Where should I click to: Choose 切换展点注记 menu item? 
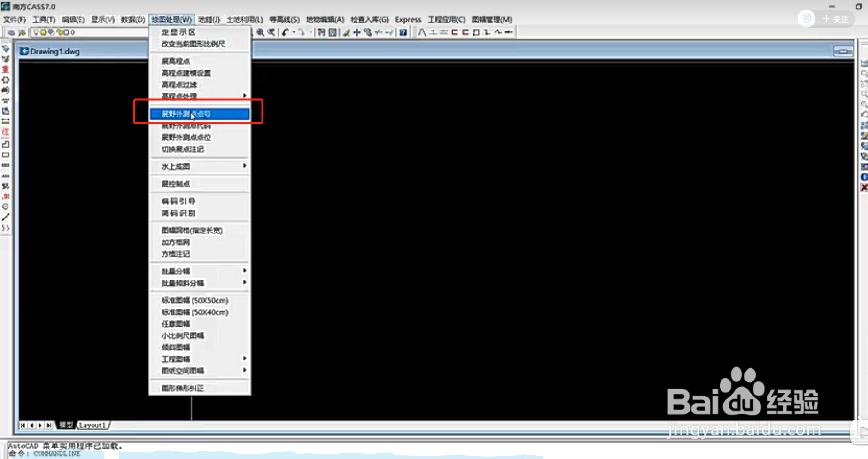pyautogui.click(x=200, y=149)
